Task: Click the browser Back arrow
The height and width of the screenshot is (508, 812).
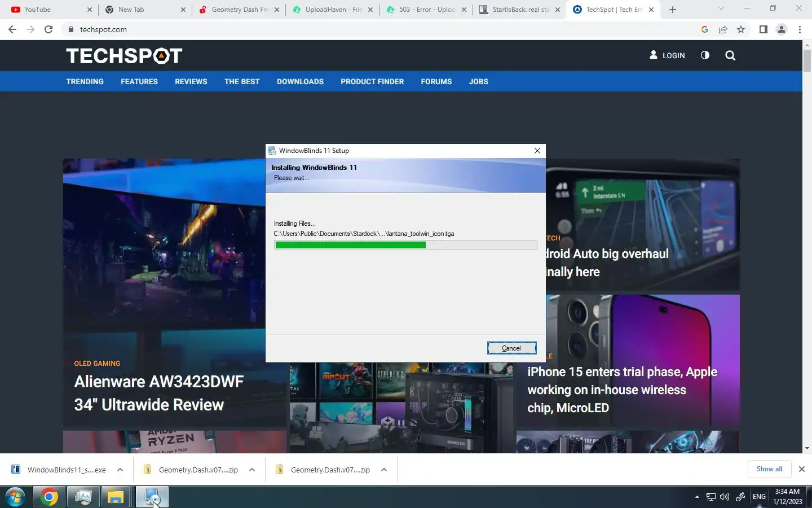Action: pos(12,29)
